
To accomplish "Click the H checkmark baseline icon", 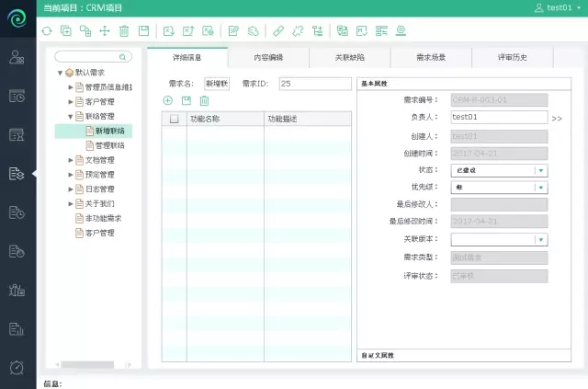I will tap(362, 30).
